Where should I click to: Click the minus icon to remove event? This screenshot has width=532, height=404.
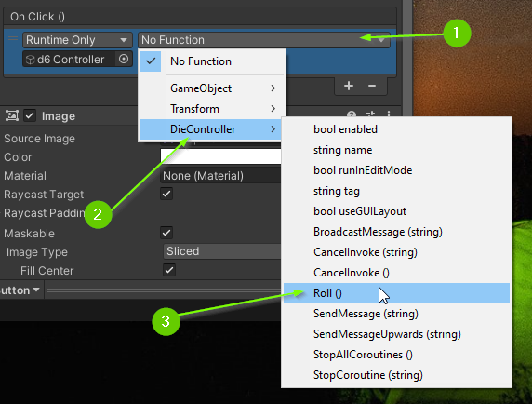click(372, 86)
